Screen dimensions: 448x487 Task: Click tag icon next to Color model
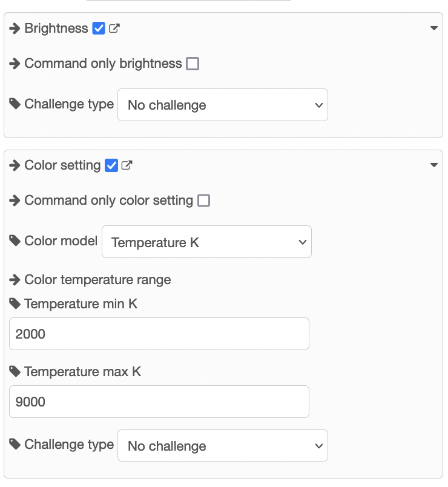click(15, 241)
